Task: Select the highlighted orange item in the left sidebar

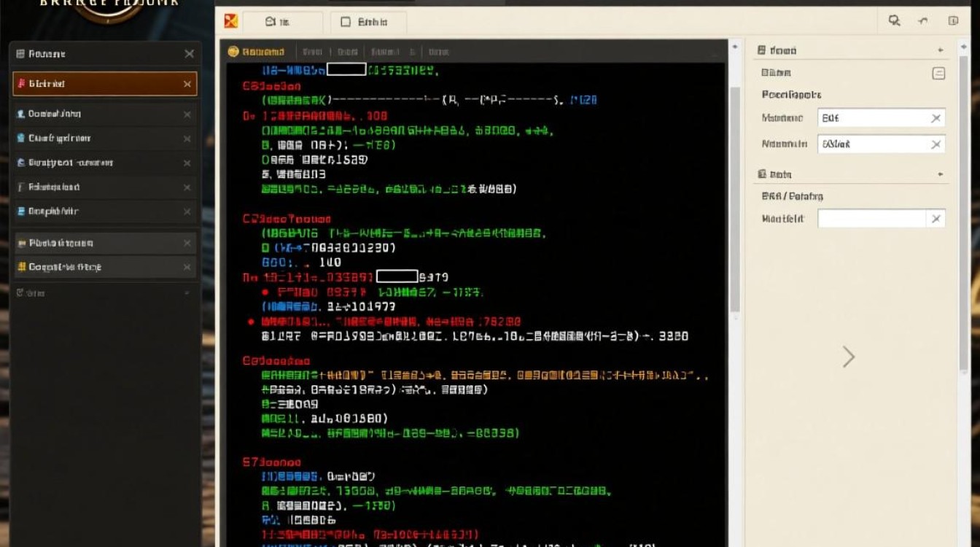Action: pyautogui.click(x=102, y=84)
